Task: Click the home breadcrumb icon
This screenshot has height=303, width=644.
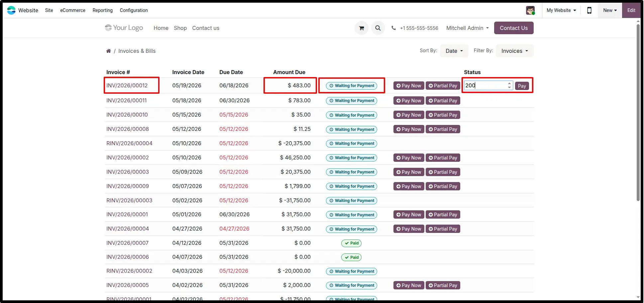Action: click(108, 51)
